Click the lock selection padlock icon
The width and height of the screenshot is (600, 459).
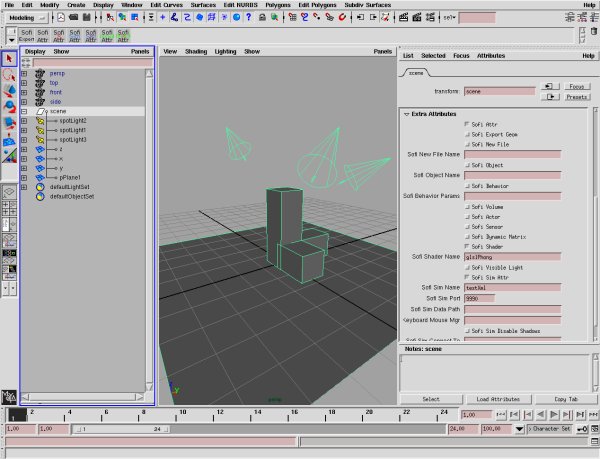[262, 17]
